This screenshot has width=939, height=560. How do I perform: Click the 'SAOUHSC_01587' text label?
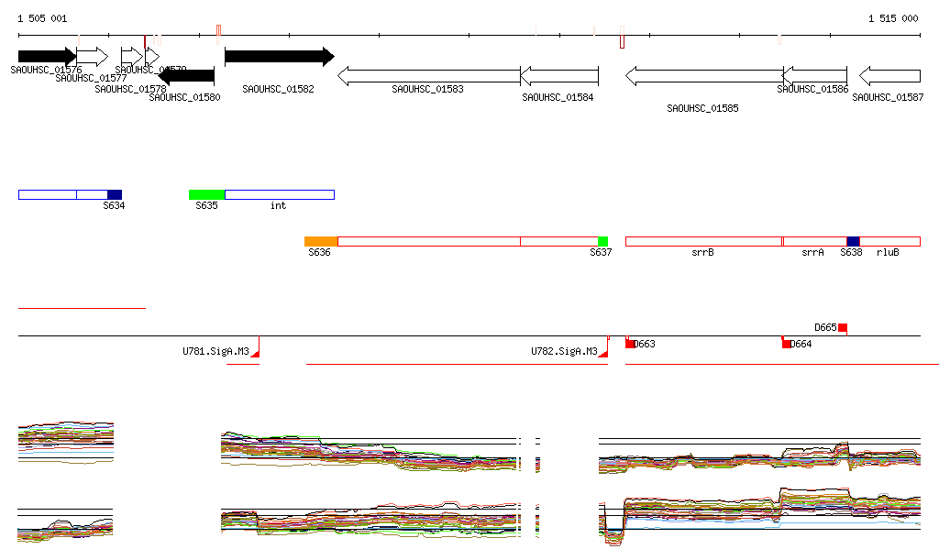(888, 97)
